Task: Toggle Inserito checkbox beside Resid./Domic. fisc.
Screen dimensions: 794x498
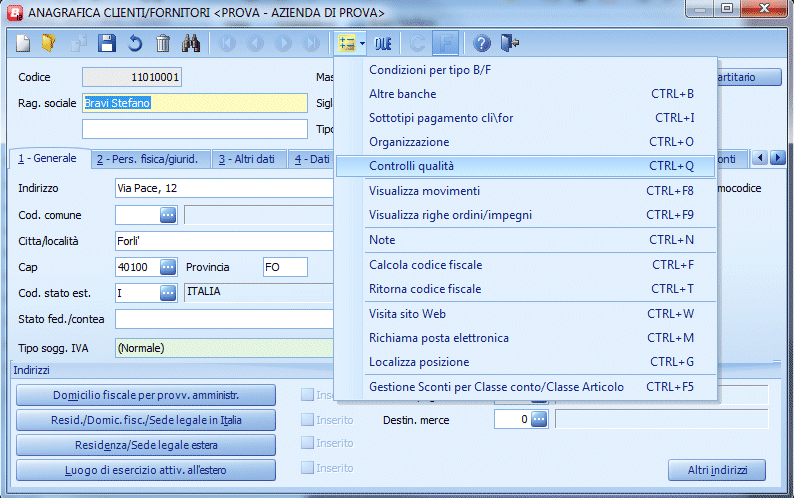Action: point(307,419)
